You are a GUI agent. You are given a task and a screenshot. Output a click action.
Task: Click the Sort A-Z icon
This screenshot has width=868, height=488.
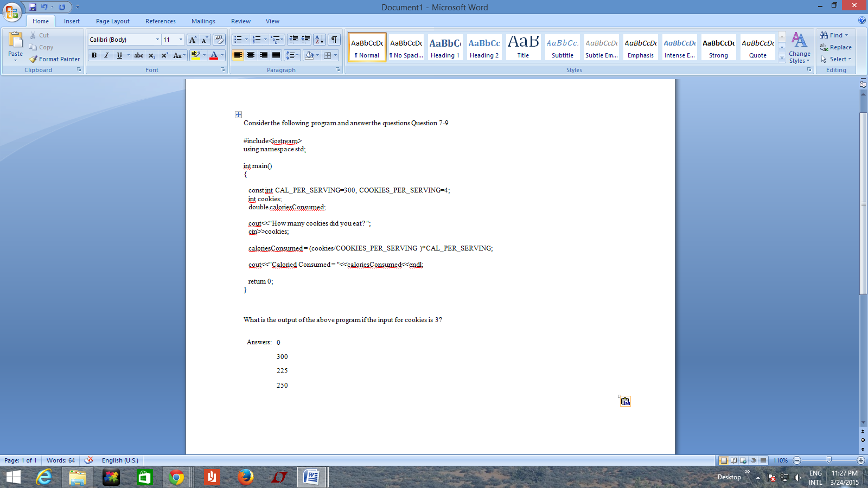[320, 40]
